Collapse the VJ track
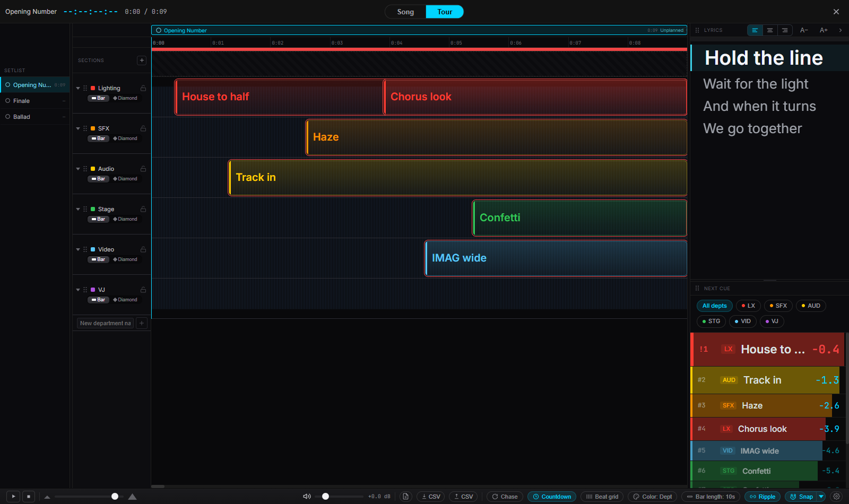This screenshot has height=504, width=849. tap(78, 290)
